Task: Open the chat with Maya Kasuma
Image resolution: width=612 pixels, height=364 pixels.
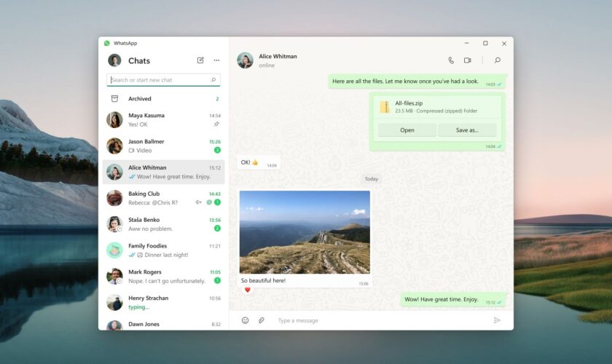Action: tap(164, 120)
